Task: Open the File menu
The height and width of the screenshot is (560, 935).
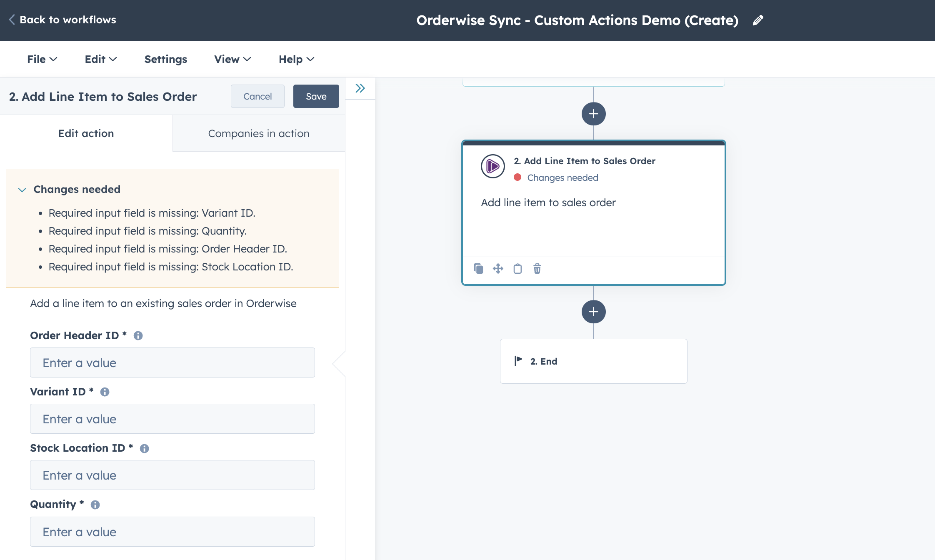Action: pyautogui.click(x=42, y=59)
